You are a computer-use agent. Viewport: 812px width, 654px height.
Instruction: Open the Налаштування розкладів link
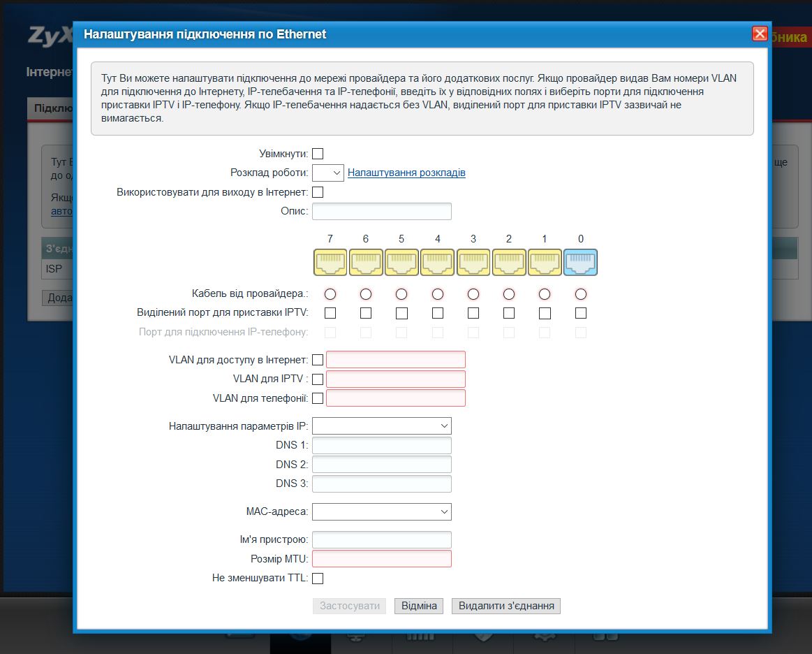click(406, 173)
